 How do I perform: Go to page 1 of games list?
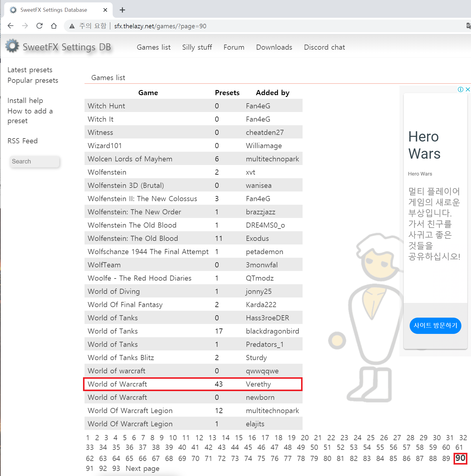click(88, 438)
